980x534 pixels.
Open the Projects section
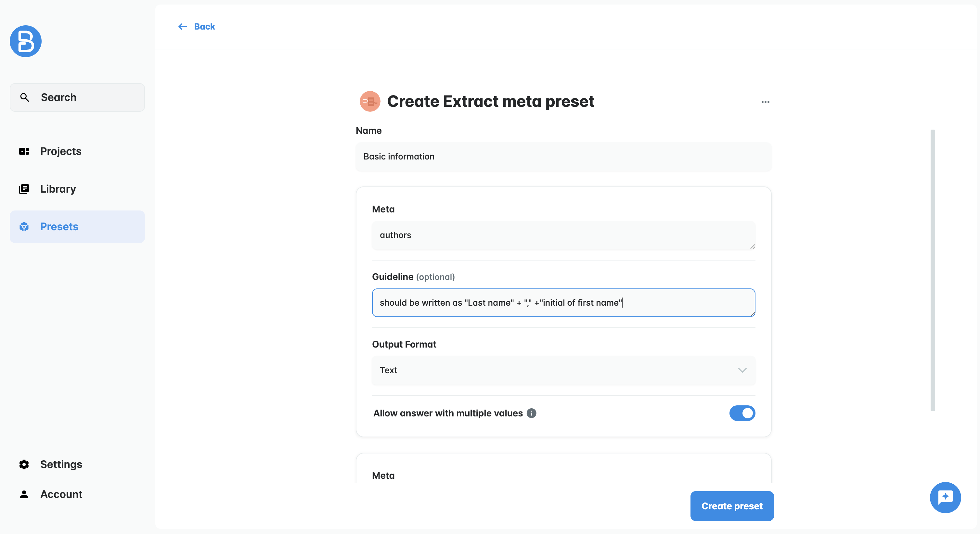click(60, 151)
